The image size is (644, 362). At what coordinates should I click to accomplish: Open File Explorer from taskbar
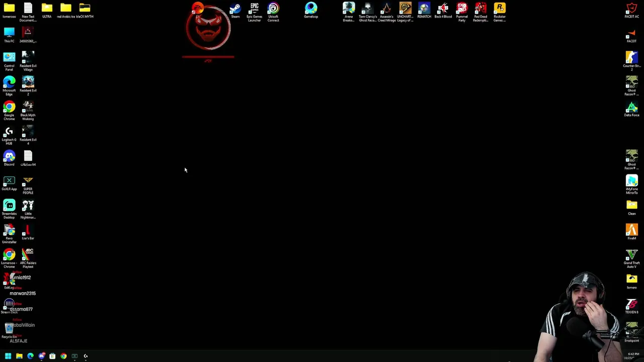[19, 356]
